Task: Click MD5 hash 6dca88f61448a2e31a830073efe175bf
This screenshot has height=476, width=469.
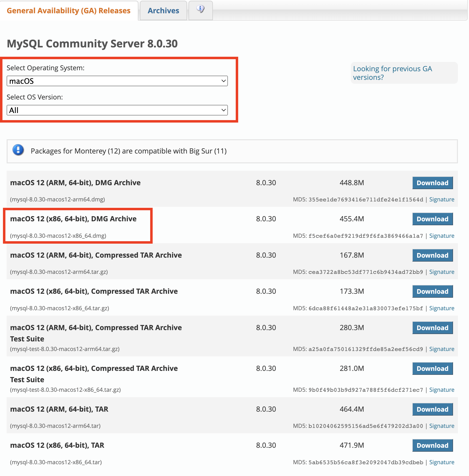Action: [366, 309]
